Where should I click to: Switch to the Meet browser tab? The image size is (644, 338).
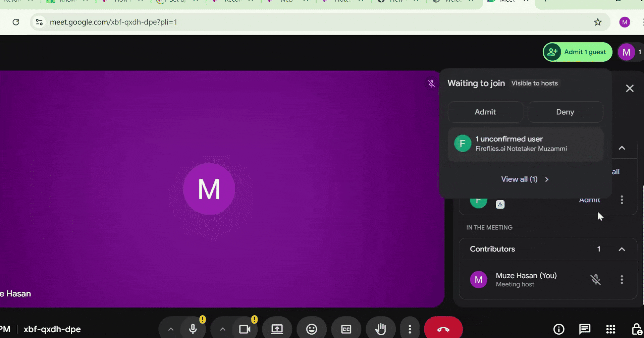pos(504,1)
